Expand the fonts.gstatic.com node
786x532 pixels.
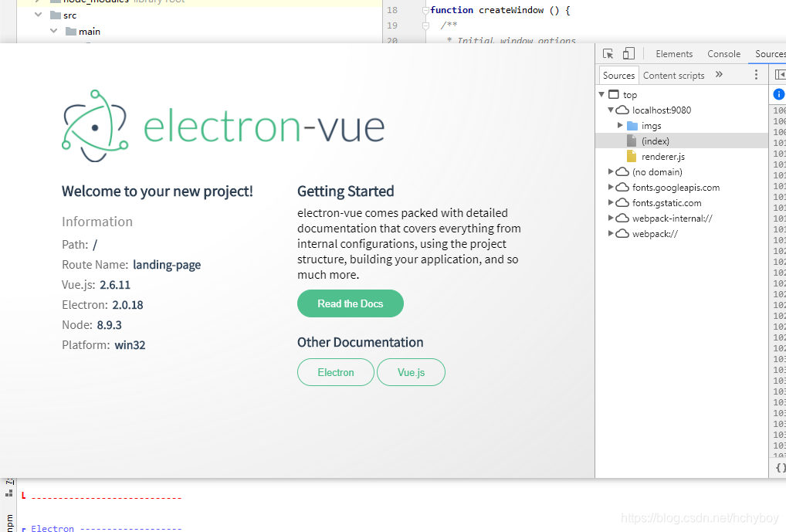[x=611, y=202]
